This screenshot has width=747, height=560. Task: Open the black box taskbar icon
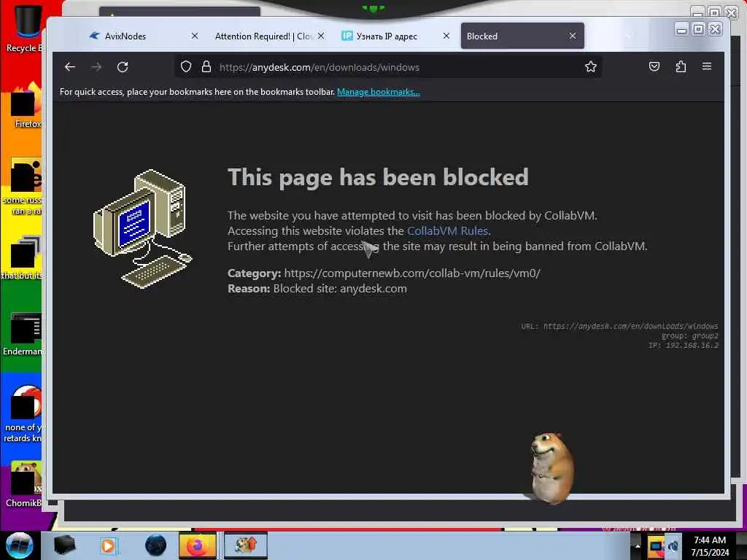(x=64, y=545)
